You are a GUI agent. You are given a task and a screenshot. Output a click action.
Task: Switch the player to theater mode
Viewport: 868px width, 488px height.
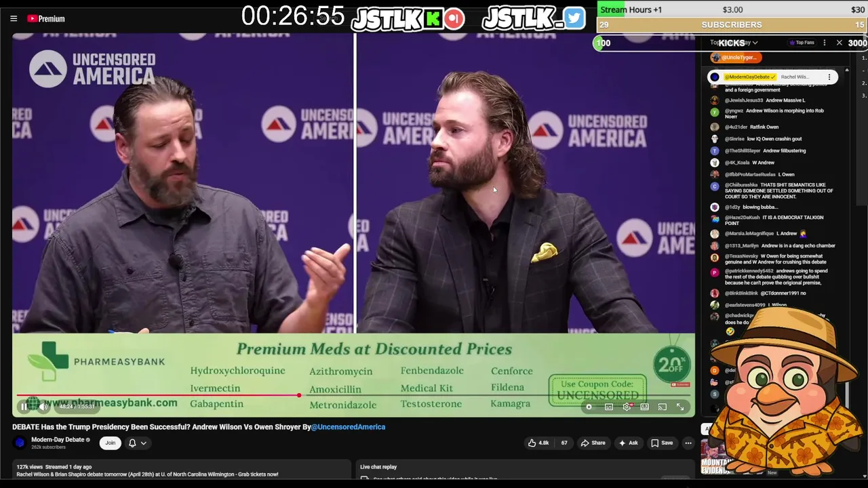tap(644, 407)
